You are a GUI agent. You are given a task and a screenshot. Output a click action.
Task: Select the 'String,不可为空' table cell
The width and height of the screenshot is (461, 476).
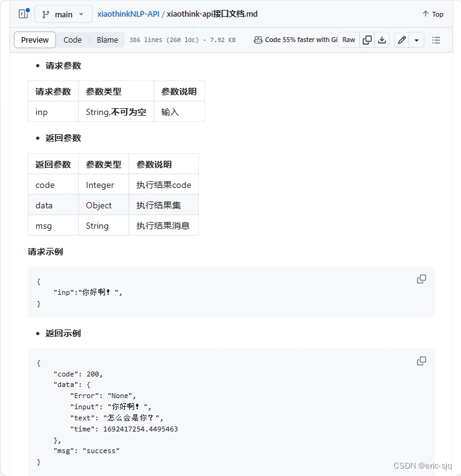click(x=116, y=112)
